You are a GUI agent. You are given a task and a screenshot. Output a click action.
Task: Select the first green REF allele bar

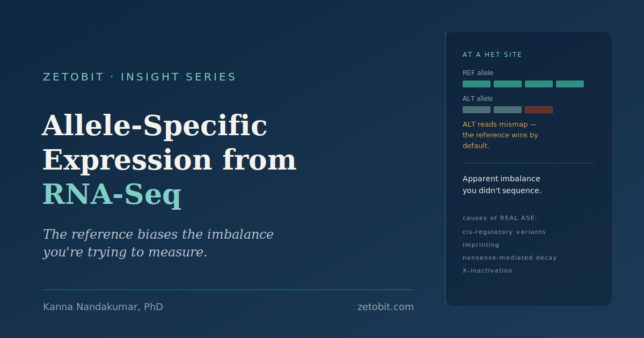point(477,84)
